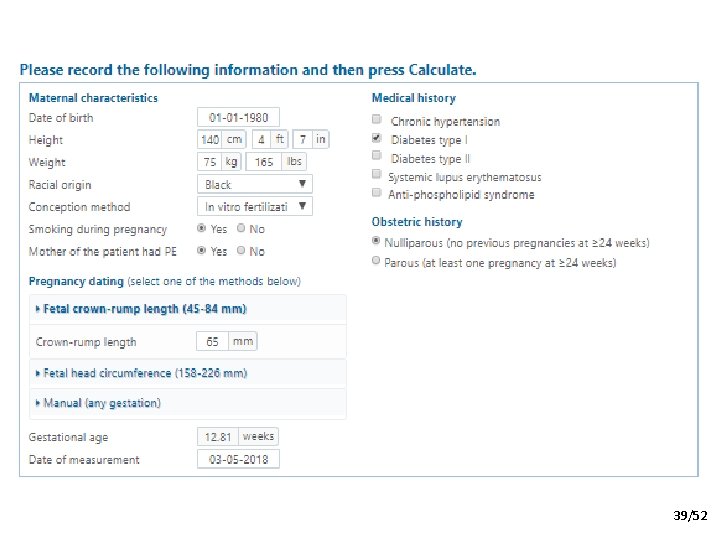Click the Crown-rump length input
Screen dimensions: 720x540
[x=213, y=341]
